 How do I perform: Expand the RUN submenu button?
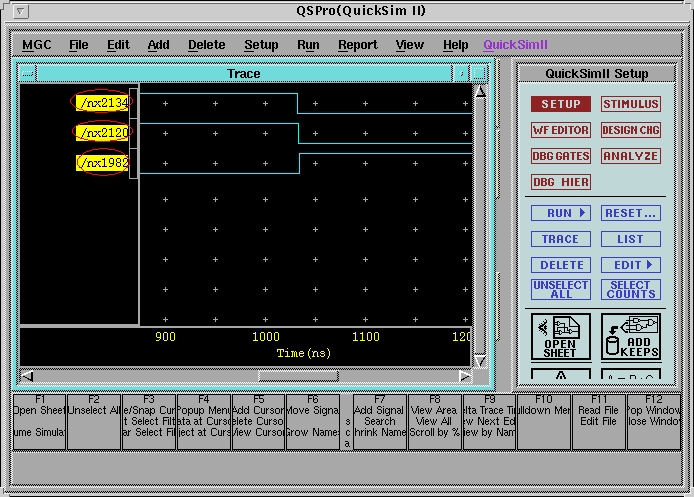coord(560,213)
